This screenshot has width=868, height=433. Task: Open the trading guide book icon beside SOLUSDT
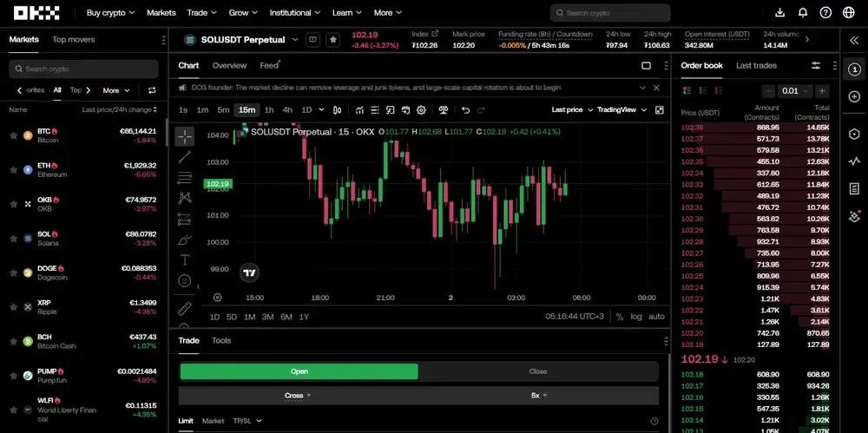[x=312, y=40]
